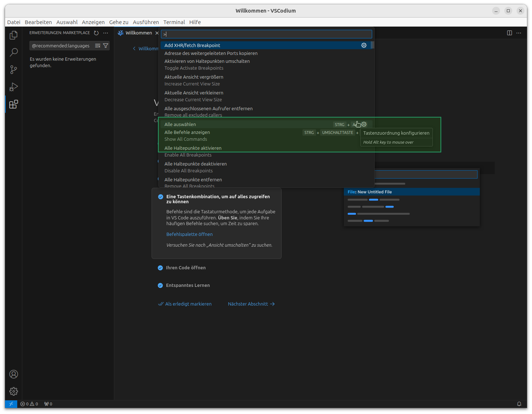
Task: Click the filter extensions funnel icon
Action: tap(106, 46)
